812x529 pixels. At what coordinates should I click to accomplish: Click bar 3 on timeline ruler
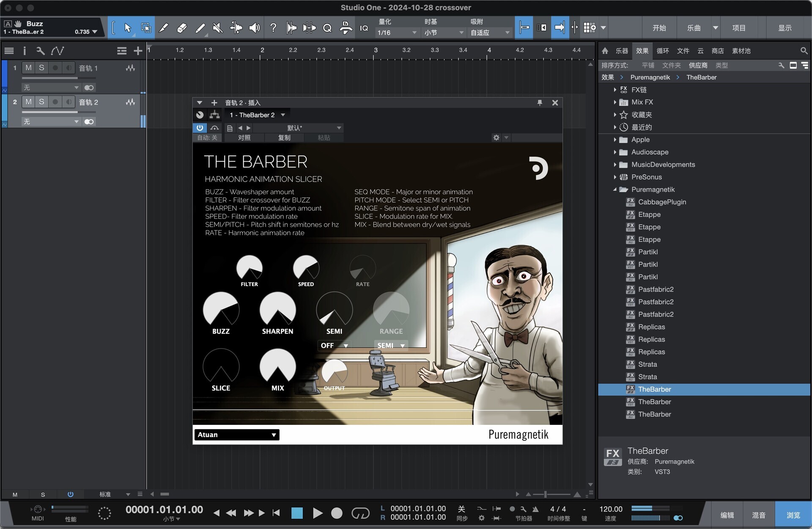tap(376, 50)
